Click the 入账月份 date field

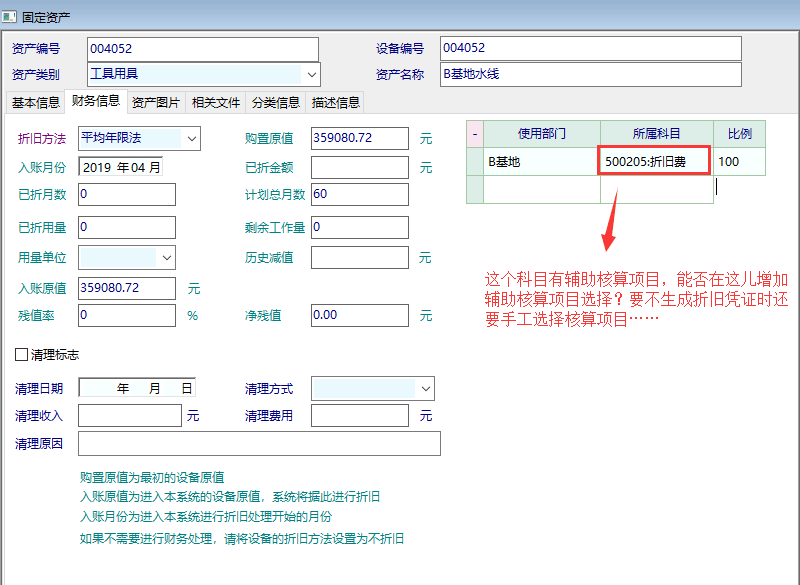[120, 167]
